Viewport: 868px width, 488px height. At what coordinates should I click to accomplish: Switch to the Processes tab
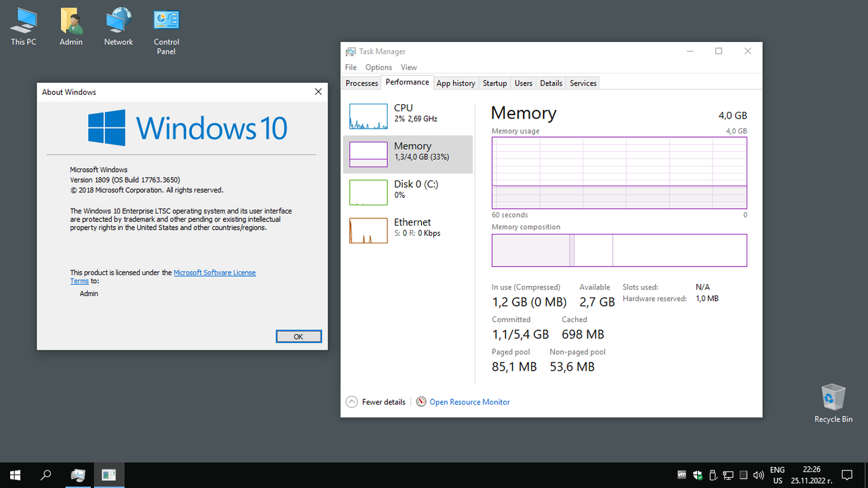coord(361,83)
